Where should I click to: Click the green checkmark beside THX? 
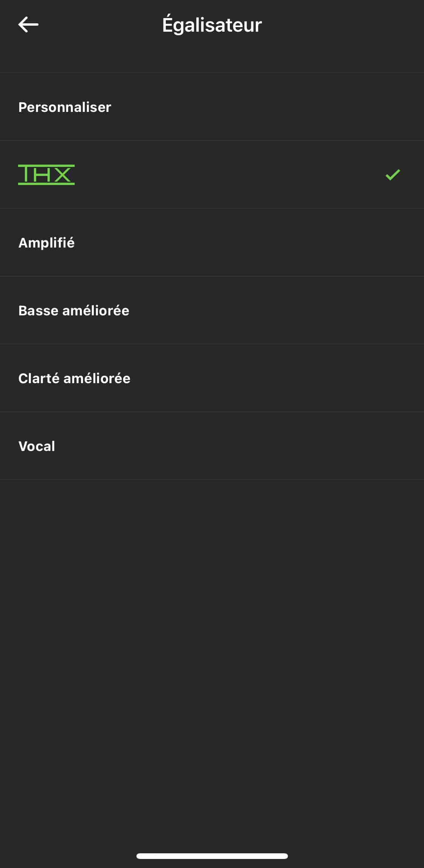coord(393,175)
